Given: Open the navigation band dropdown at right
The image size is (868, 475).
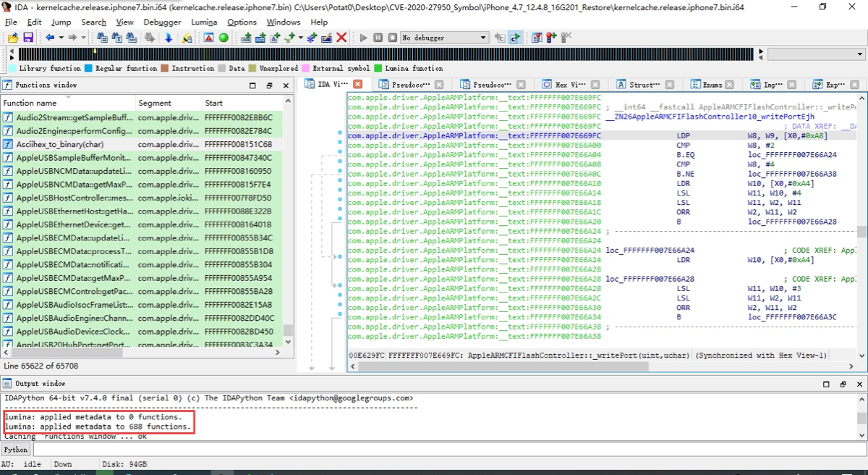Looking at the screenshot, I should 817,54.
